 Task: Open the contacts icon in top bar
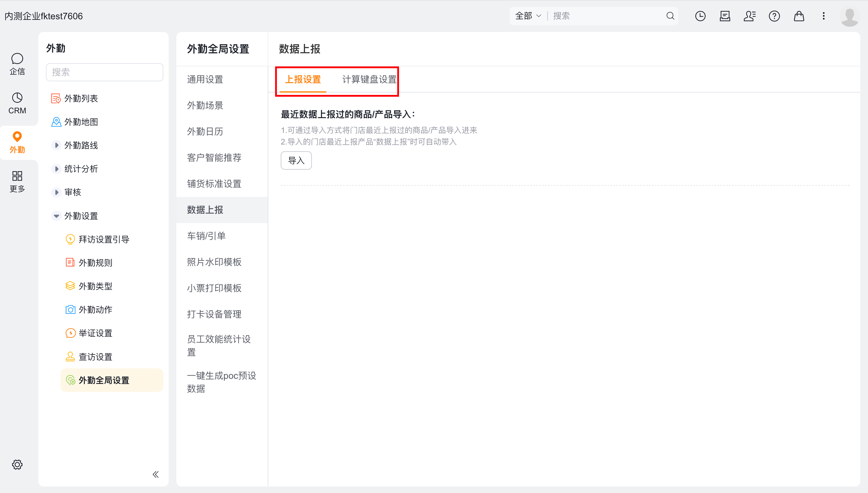(x=749, y=16)
